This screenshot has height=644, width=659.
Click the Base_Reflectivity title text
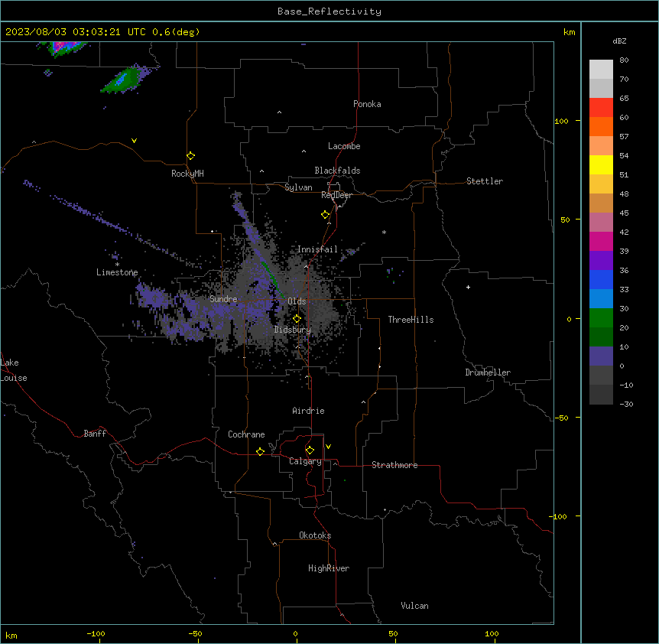329,11
